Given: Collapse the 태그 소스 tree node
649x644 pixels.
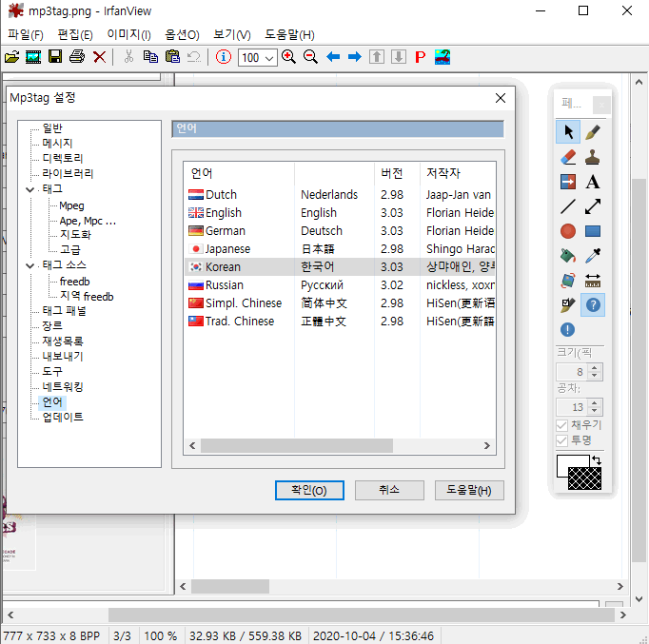Looking at the screenshot, I should [x=29, y=265].
